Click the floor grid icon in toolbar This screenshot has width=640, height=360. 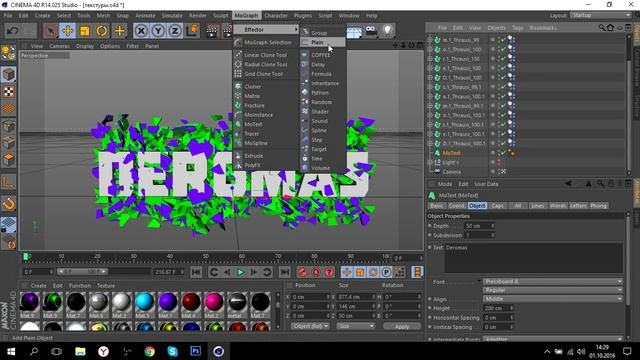point(354,31)
